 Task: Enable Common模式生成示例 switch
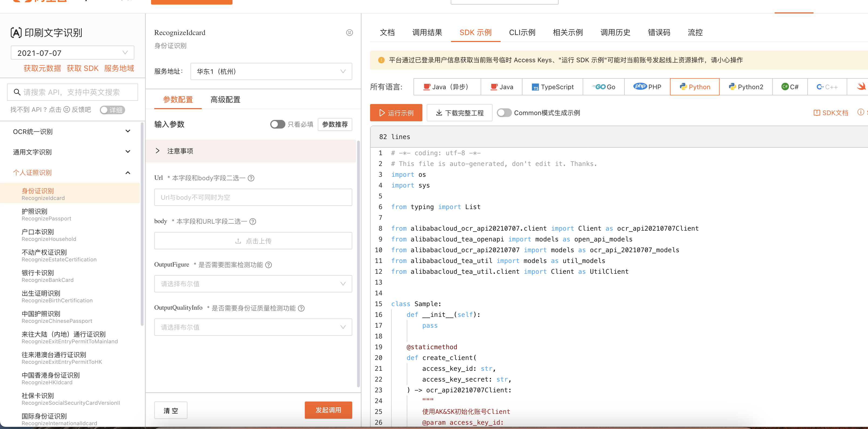tap(504, 113)
